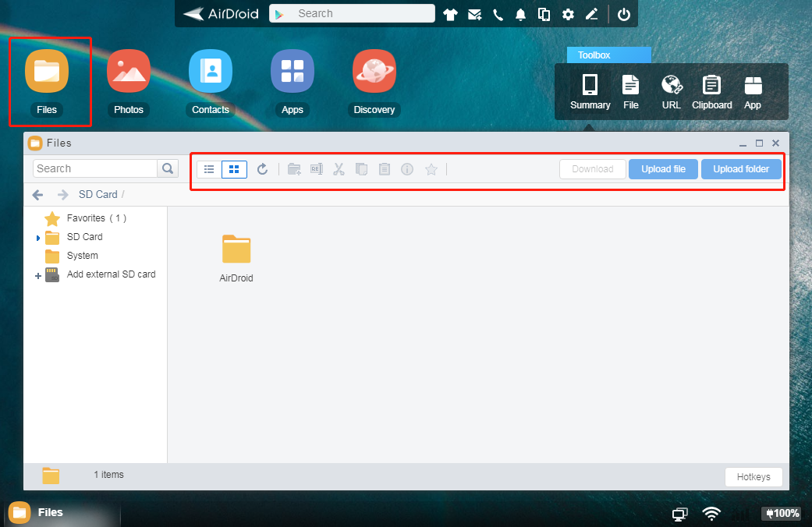
Task: Click the Upload file button
Action: (x=663, y=169)
